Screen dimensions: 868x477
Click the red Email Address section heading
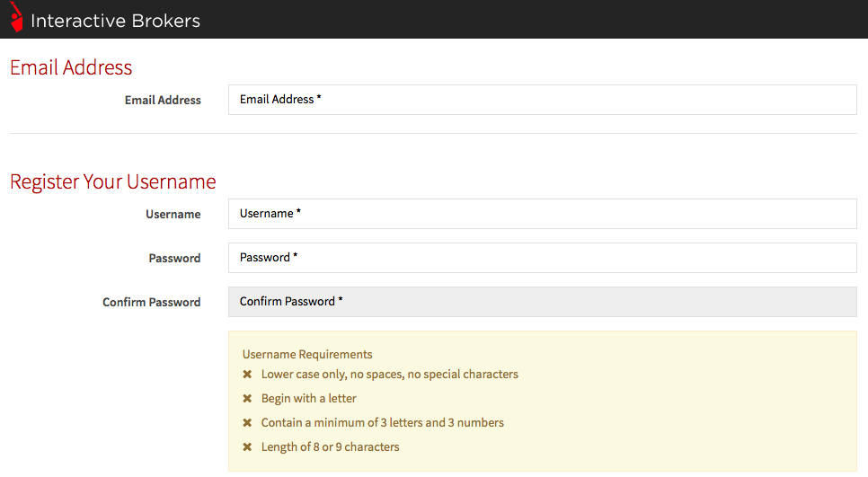click(71, 68)
